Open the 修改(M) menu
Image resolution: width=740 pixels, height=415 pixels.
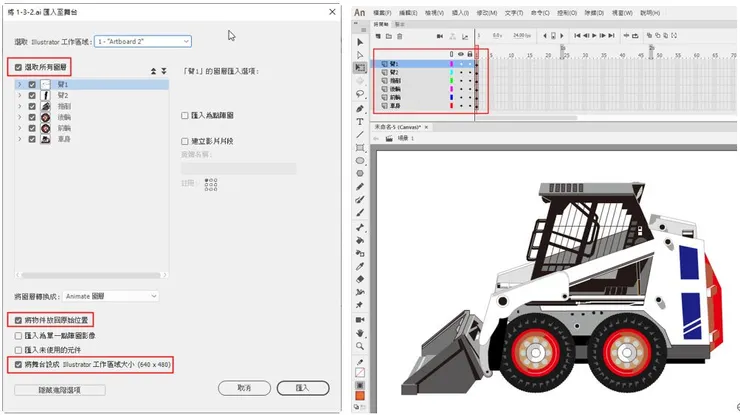pyautogui.click(x=487, y=13)
